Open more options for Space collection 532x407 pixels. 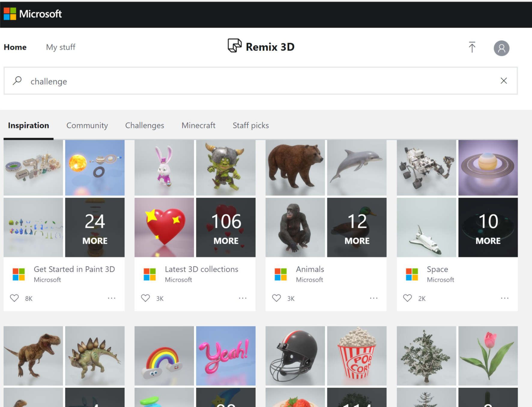(505, 298)
